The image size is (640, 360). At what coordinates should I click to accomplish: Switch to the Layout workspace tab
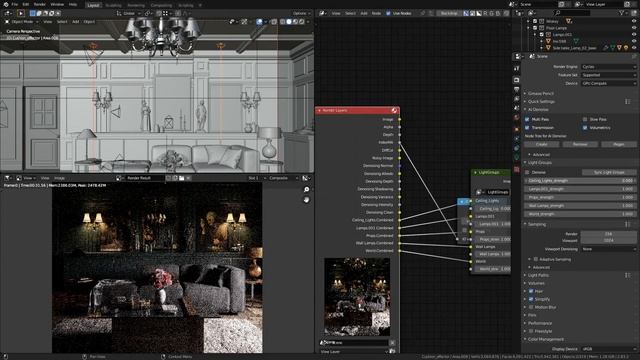[x=93, y=5]
